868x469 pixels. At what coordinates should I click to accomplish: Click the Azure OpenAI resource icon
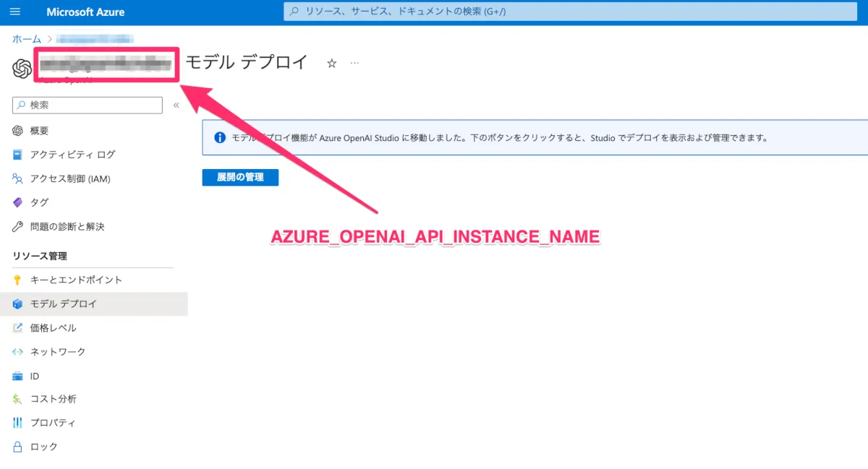(22, 69)
